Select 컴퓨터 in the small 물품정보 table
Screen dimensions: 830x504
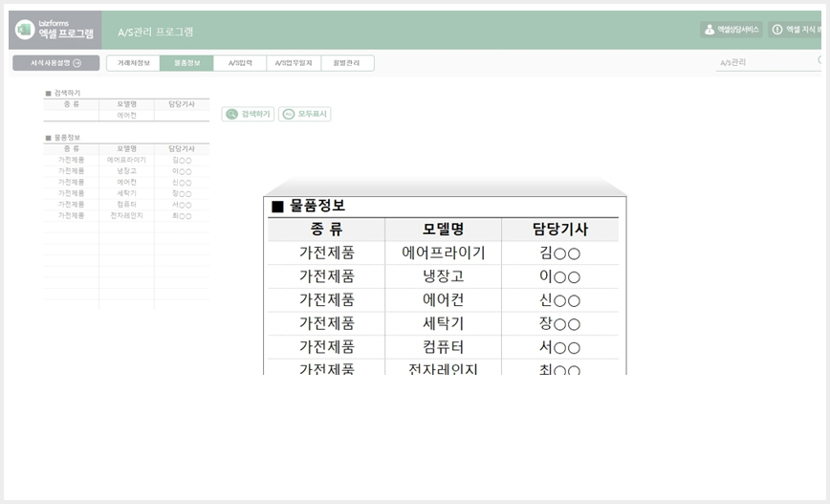pos(126,205)
